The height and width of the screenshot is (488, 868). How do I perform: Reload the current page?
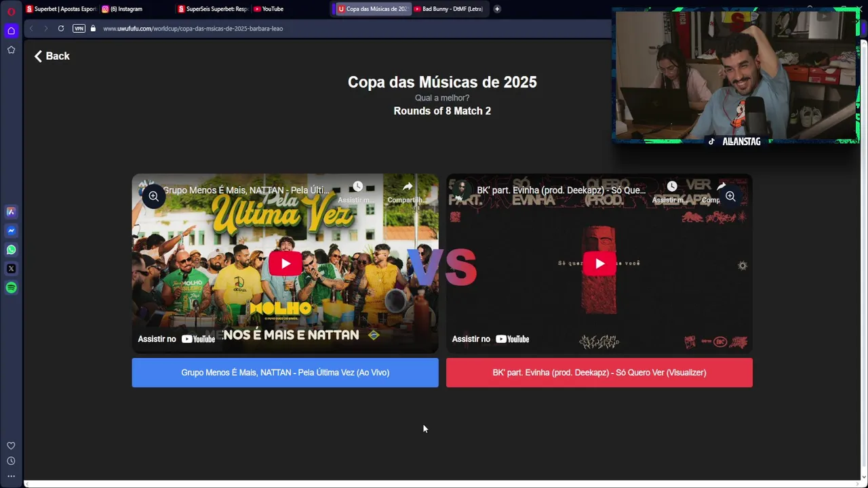(61, 28)
